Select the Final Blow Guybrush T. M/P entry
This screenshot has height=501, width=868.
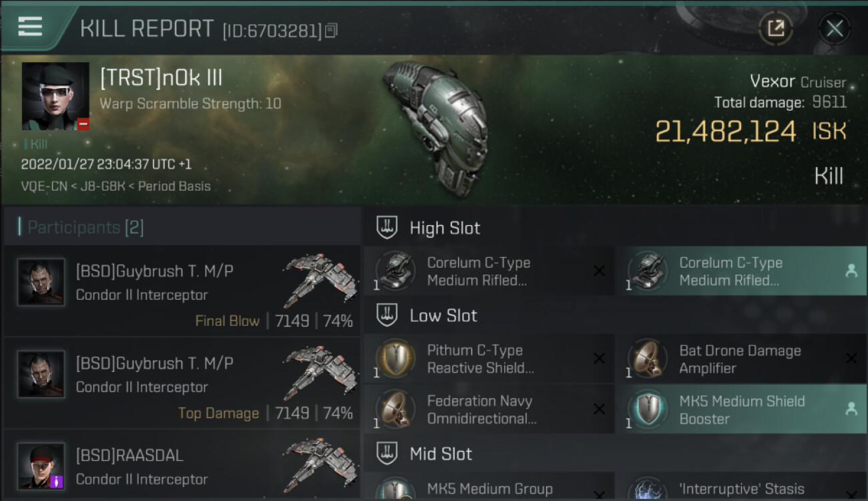click(182, 291)
